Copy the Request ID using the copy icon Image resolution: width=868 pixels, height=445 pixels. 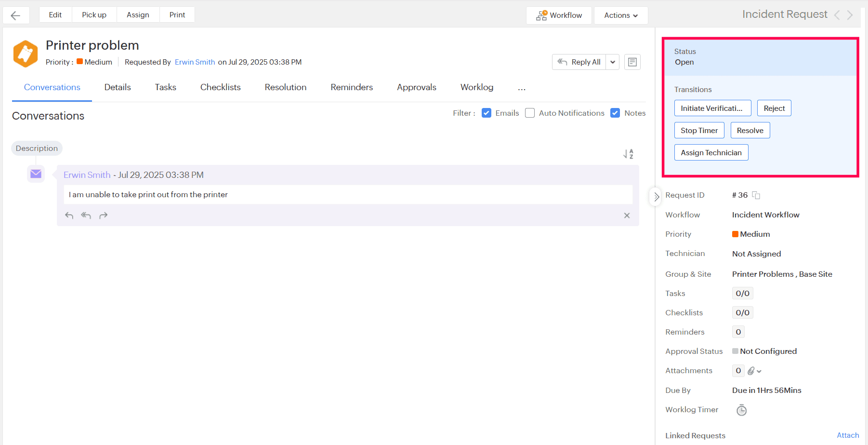756,195
